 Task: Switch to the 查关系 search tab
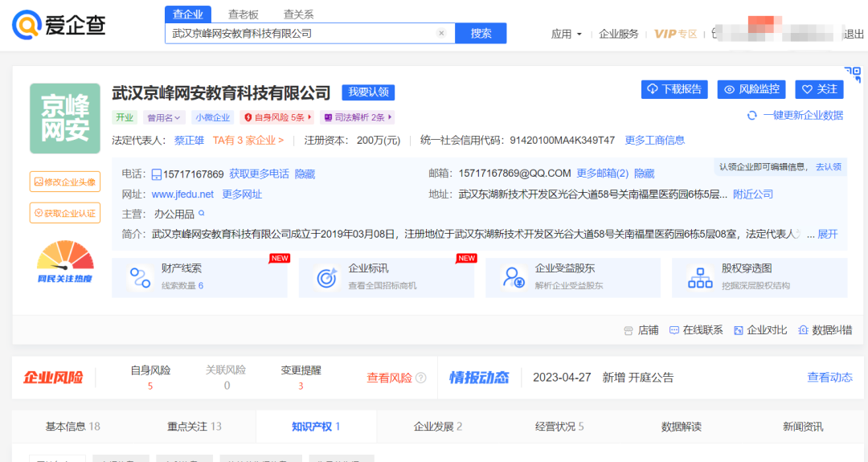point(298,14)
